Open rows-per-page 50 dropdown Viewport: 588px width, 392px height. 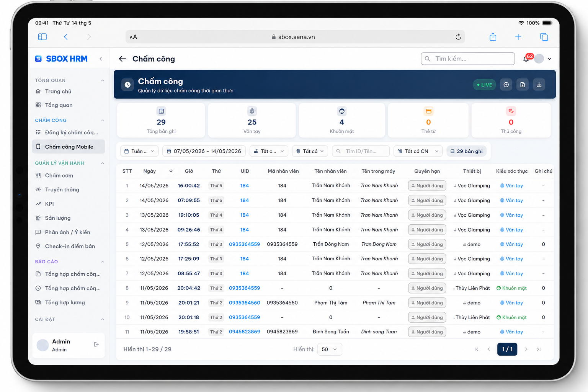(330, 349)
